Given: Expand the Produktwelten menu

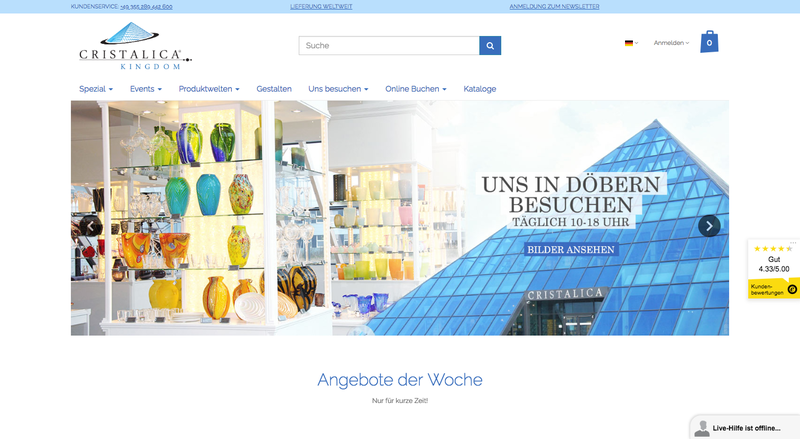Looking at the screenshot, I should (209, 89).
